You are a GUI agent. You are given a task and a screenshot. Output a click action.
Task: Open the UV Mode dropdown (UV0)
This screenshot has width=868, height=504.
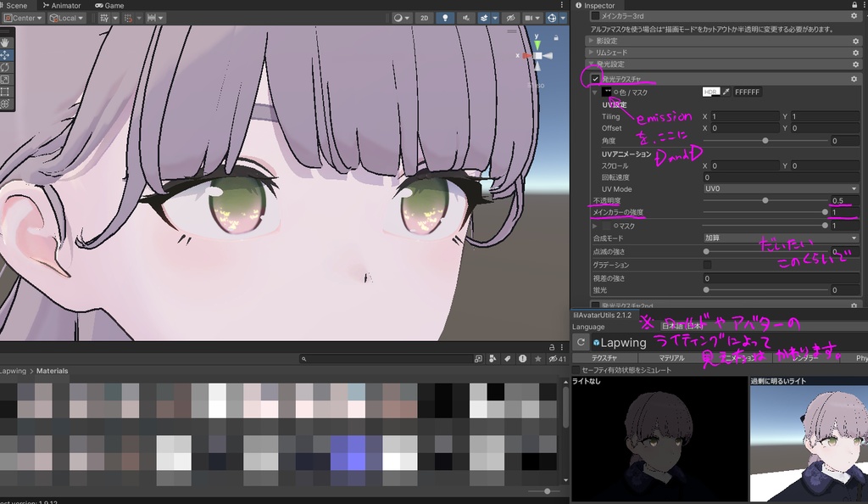coord(781,189)
